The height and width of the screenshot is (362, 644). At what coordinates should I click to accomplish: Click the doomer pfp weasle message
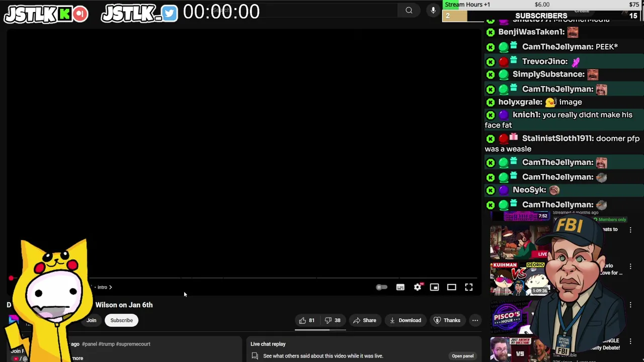[x=562, y=144]
